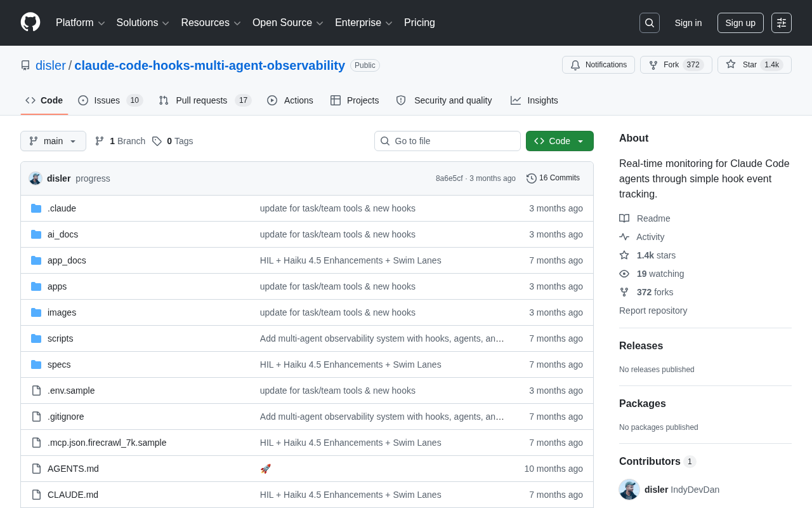The height and width of the screenshot is (508, 812).
Task: Click the Sign up button
Action: click(x=740, y=23)
